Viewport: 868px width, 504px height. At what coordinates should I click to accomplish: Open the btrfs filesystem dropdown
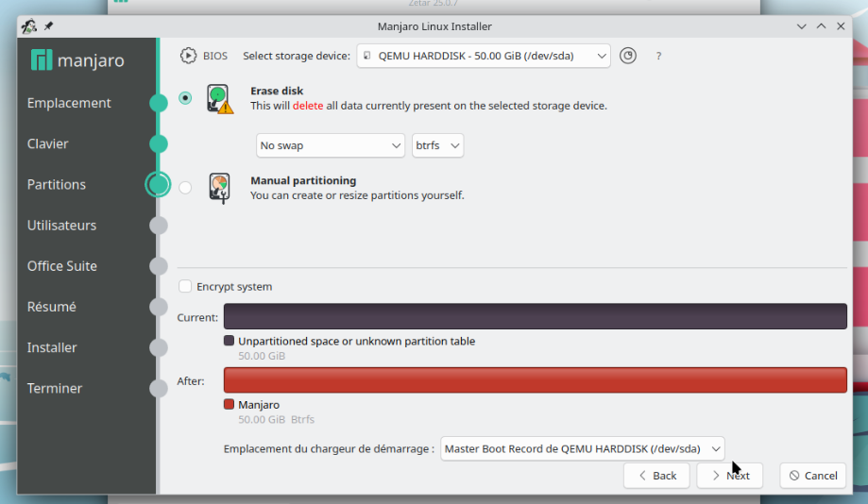pos(437,145)
